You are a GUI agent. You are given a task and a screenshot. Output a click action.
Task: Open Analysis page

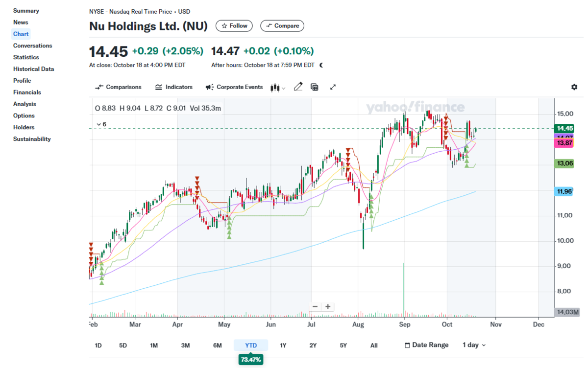24,104
